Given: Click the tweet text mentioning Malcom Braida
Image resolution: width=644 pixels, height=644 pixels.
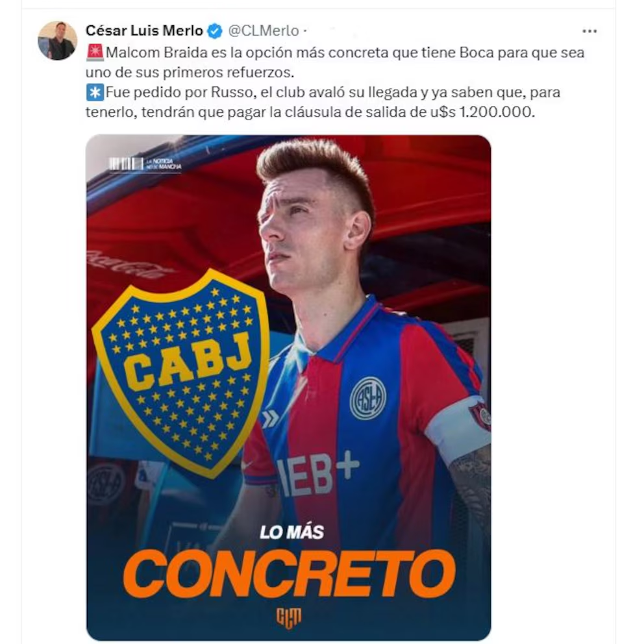Looking at the screenshot, I should [x=335, y=62].
